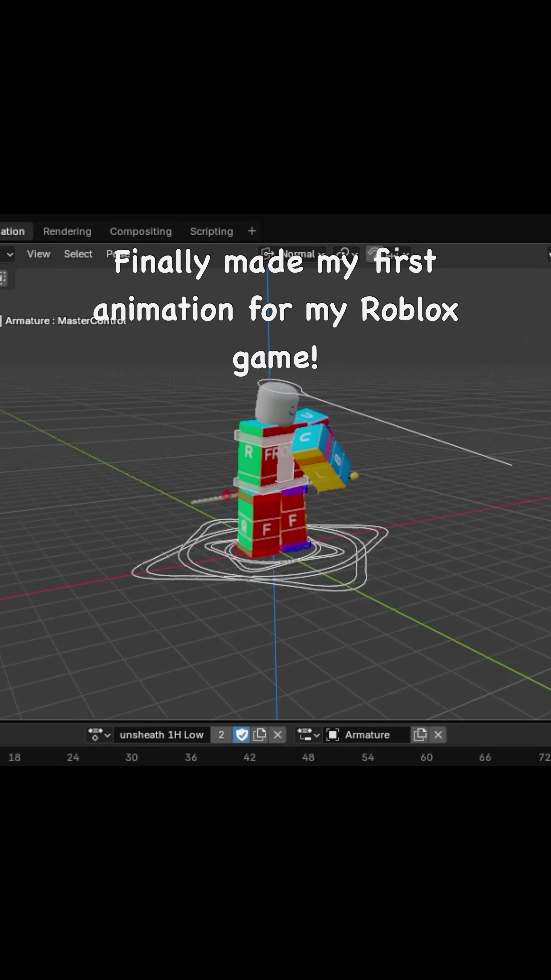This screenshot has width=551, height=980.
Task: Switch to the Rendering workspace tab
Action: pos(67,231)
